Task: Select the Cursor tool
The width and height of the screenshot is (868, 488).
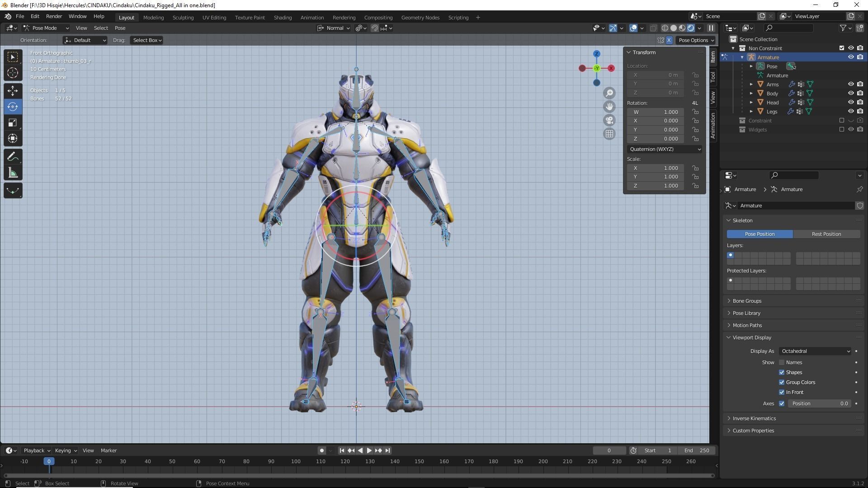Action: (x=13, y=73)
